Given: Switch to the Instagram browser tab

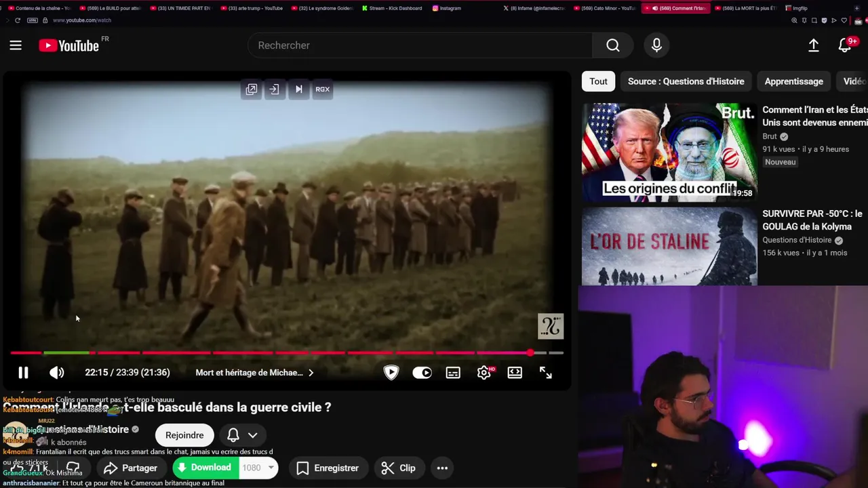Looking at the screenshot, I should coord(446,8).
